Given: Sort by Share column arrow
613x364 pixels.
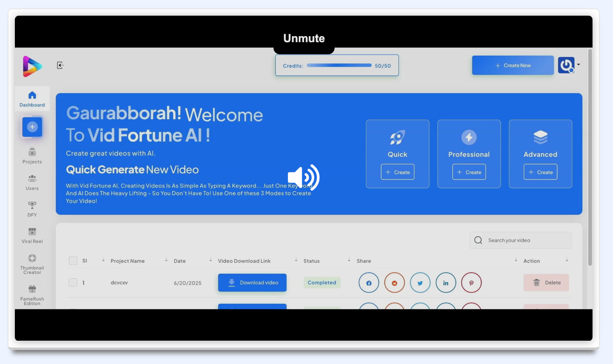Looking at the screenshot, I should (x=516, y=260).
